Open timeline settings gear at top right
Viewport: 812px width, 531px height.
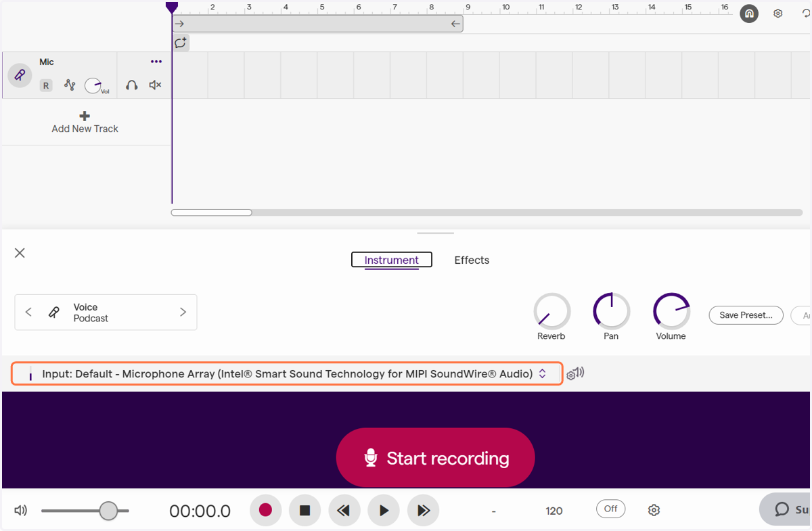(778, 14)
